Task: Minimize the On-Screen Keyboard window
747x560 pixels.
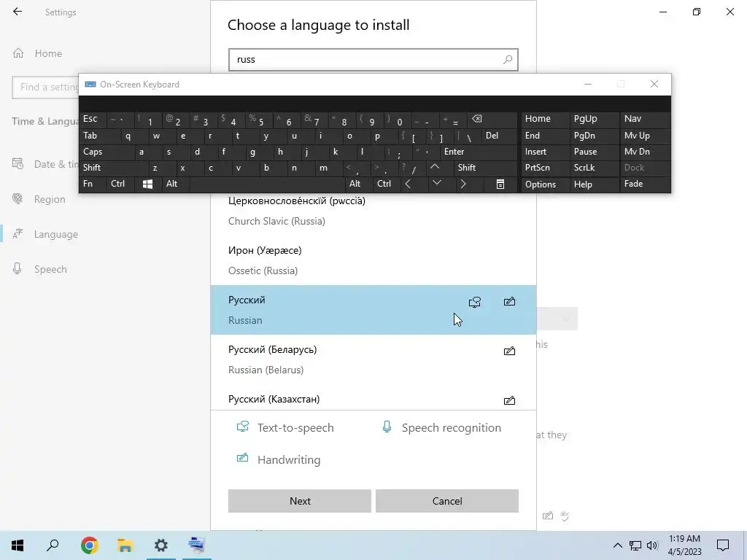Action: (588, 85)
